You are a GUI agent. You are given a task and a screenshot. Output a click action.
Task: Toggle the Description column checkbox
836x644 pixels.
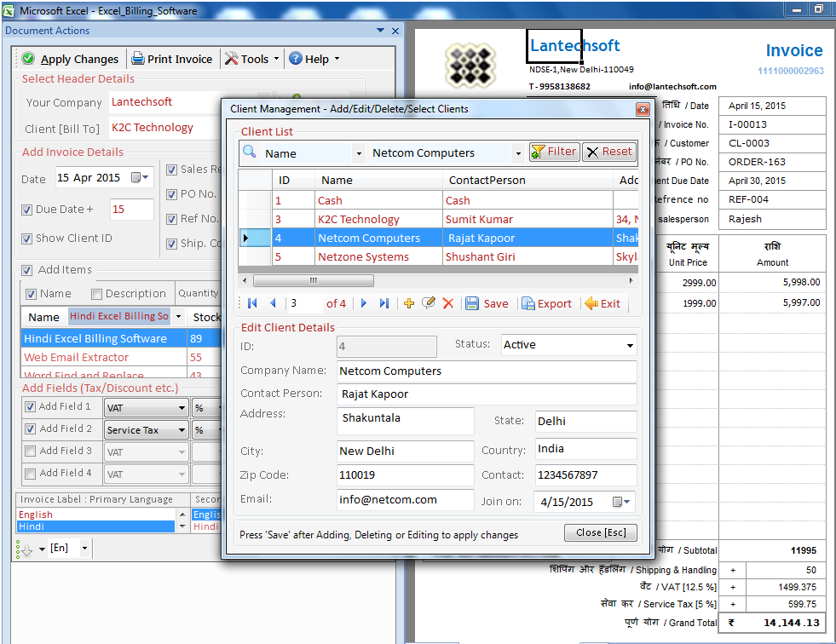click(x=96, y=294)
